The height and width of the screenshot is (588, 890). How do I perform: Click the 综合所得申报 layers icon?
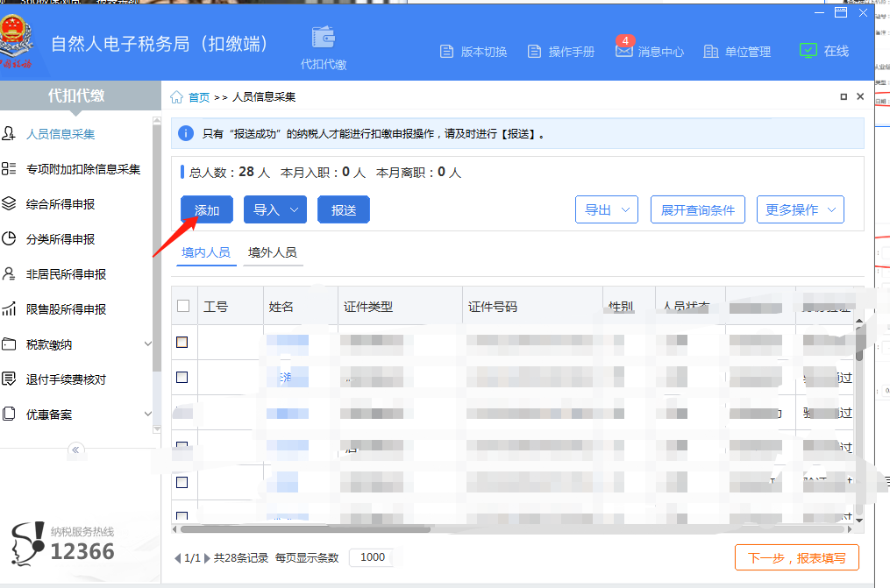[9, 203]
